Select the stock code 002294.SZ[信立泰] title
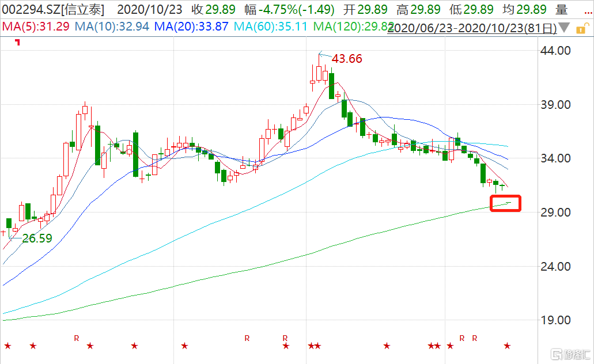 [x=53, y=9]
